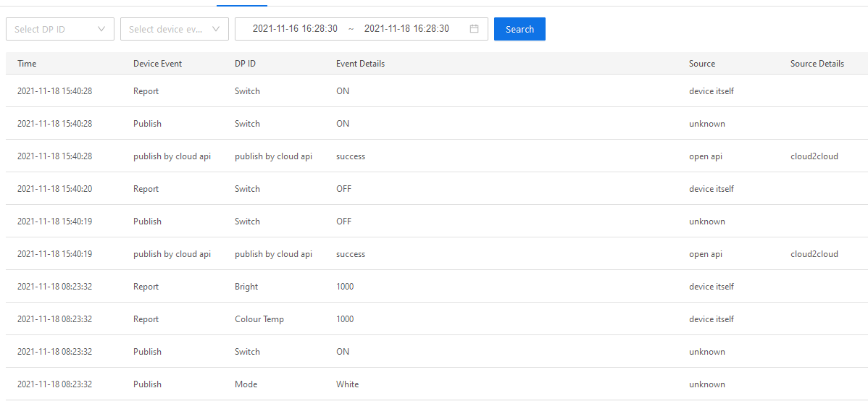Click unknown in the 15:40:19 Publish row

pos(707,222)
